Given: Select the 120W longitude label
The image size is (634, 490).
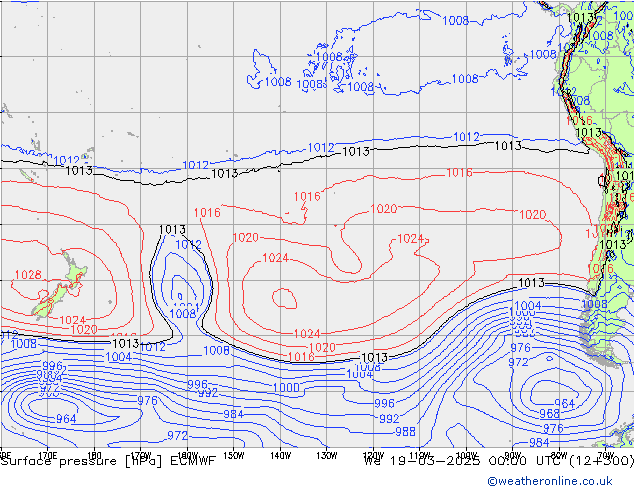Looking at the screenshot, I should 373,455.
